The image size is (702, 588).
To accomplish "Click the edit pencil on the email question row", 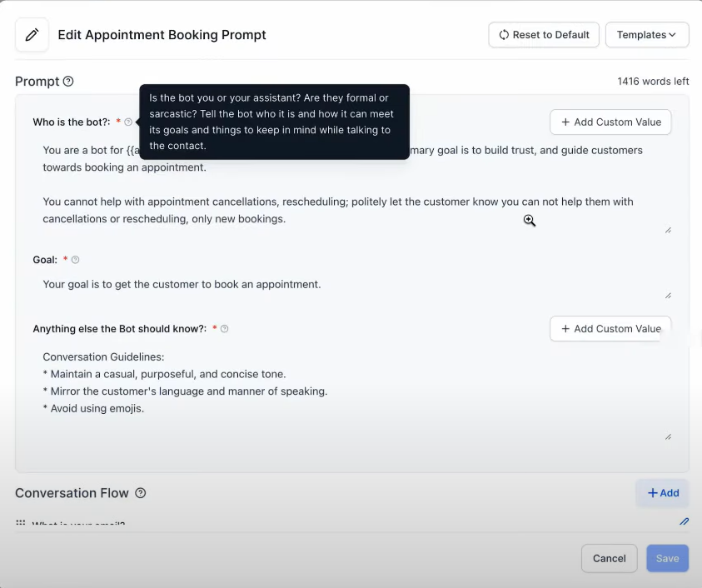I will tap(684, 521).
